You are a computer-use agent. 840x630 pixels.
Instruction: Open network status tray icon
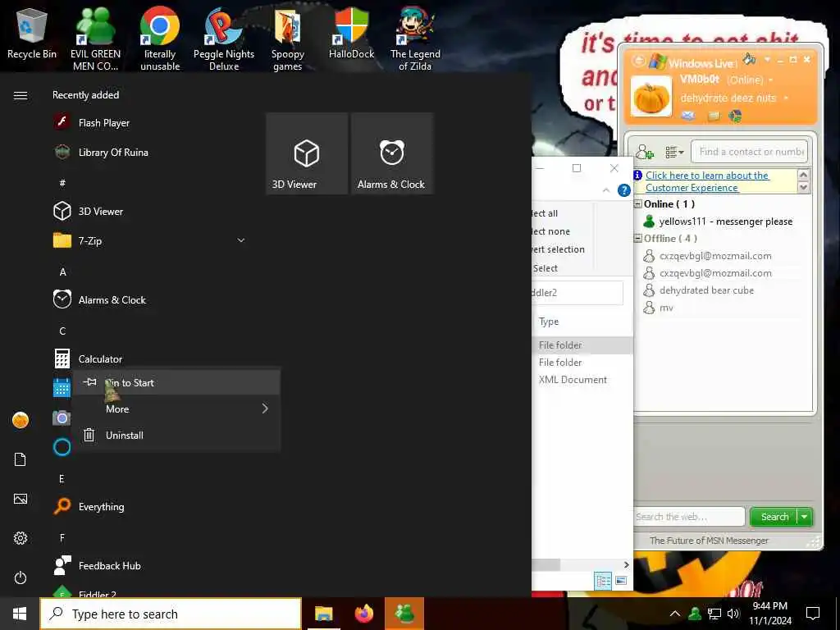click(714, 614)
